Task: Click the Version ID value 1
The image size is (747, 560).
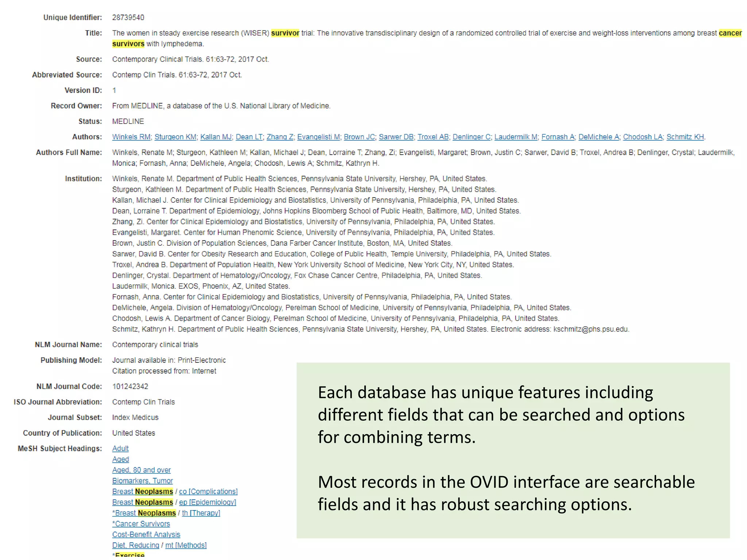Action: 114,90
